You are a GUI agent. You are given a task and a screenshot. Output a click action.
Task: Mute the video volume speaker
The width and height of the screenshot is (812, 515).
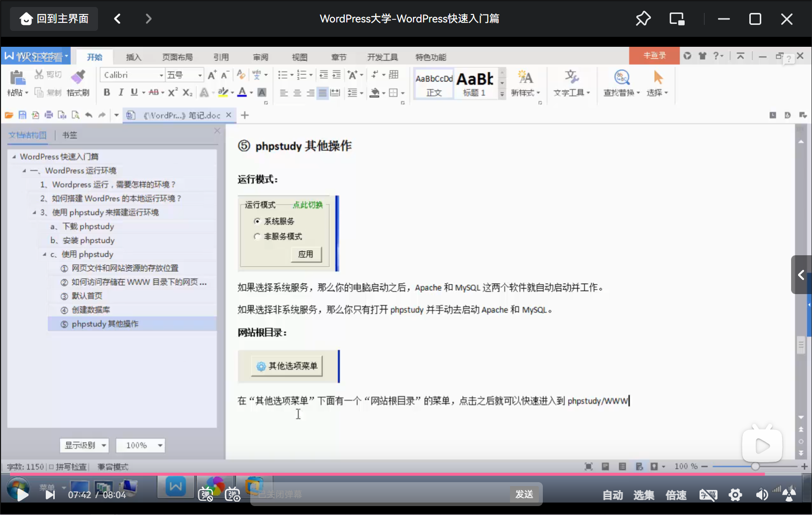(762, 495)
